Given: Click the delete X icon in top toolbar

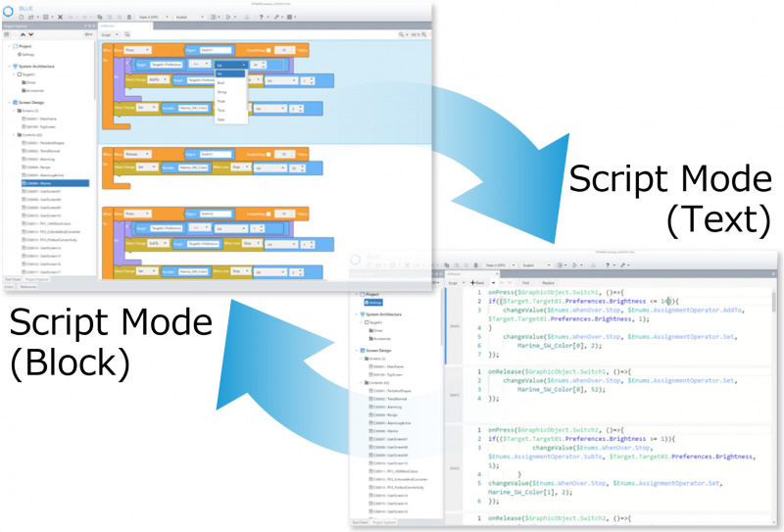Looking at the screenshot, I should coord(62,18).
